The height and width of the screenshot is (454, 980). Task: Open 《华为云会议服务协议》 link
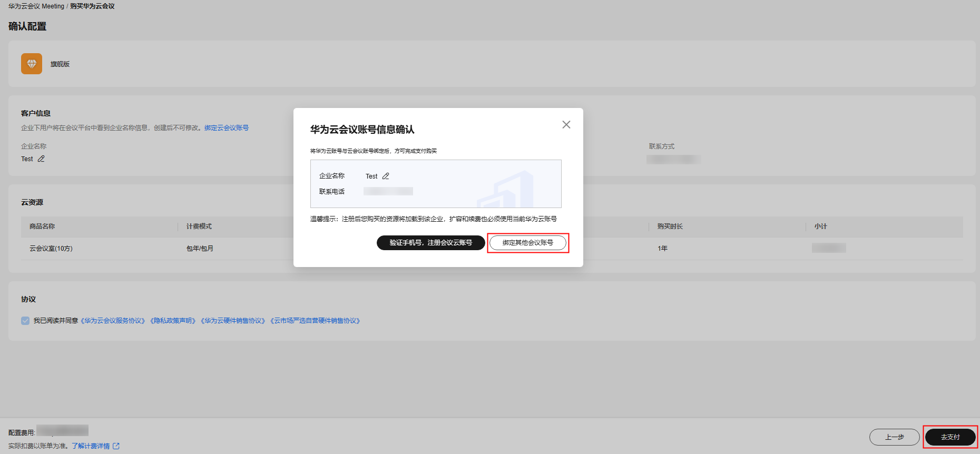[x=113, y=321]
